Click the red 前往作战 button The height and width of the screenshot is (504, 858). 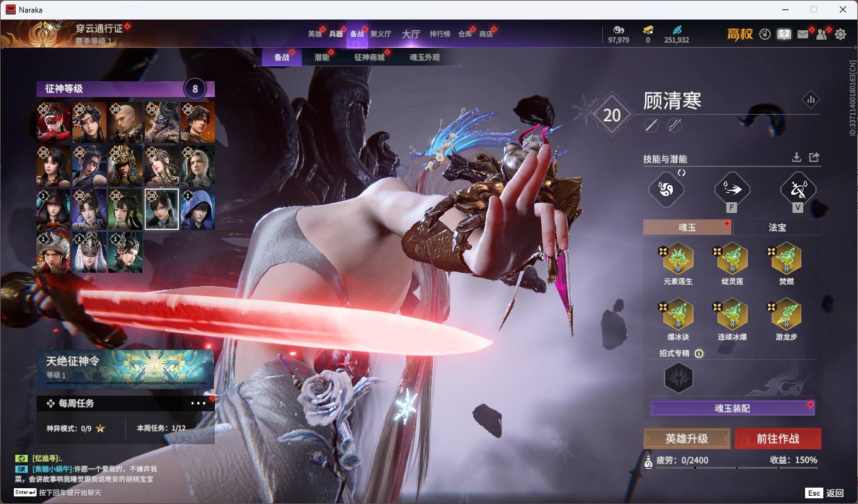pyautogui.click(x=778, y=438)
